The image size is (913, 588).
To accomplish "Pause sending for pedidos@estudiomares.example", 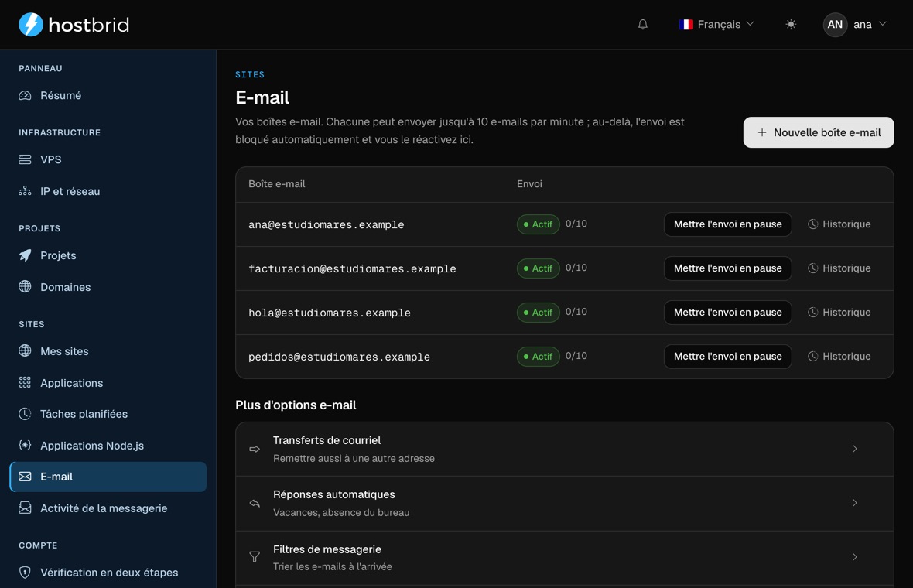I will point(728,357).
